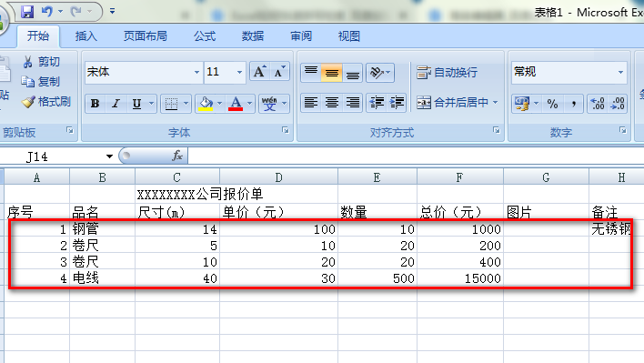Redo the last undone action
644x363 pixels.
pyautogui.click(x=76, y=12)
